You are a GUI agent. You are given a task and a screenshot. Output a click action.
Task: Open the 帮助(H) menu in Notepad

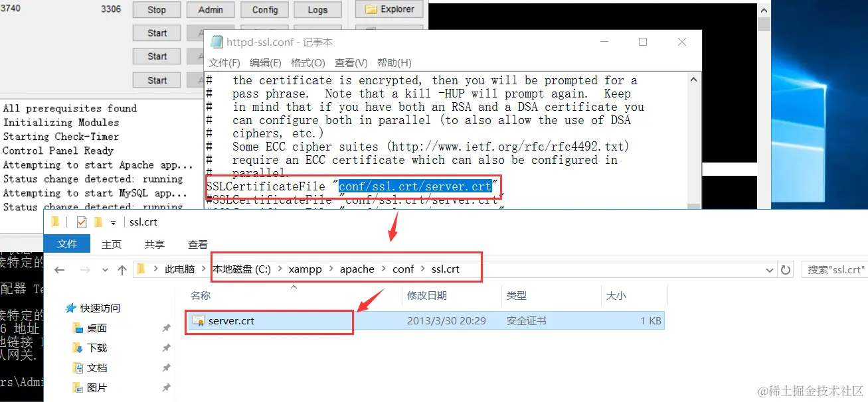pyautogui.click(x=394, y=63)
